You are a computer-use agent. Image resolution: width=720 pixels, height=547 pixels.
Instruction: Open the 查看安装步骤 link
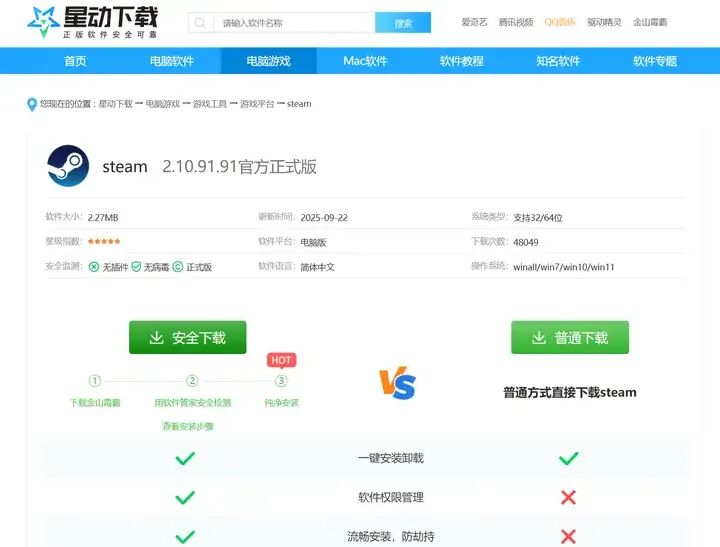(x=188, y=426)
